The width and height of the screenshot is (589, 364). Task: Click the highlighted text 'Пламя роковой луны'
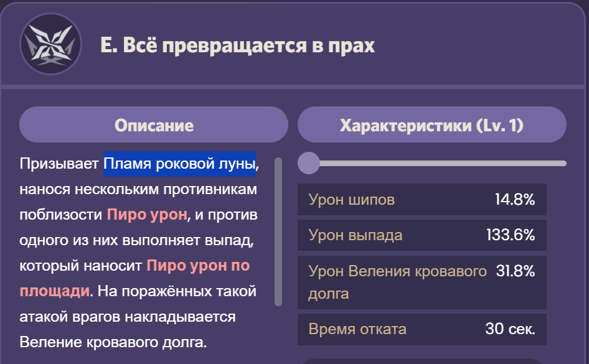click(x=179, y=164)
